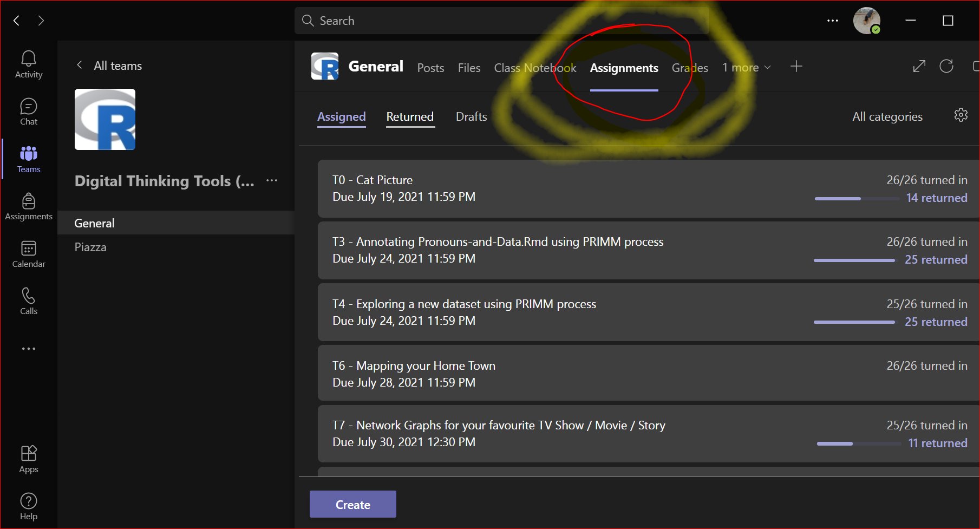The height and width of the screenshot is (529, 980).
Task: Reload the Assignments tab
Action: click(946, 67)
